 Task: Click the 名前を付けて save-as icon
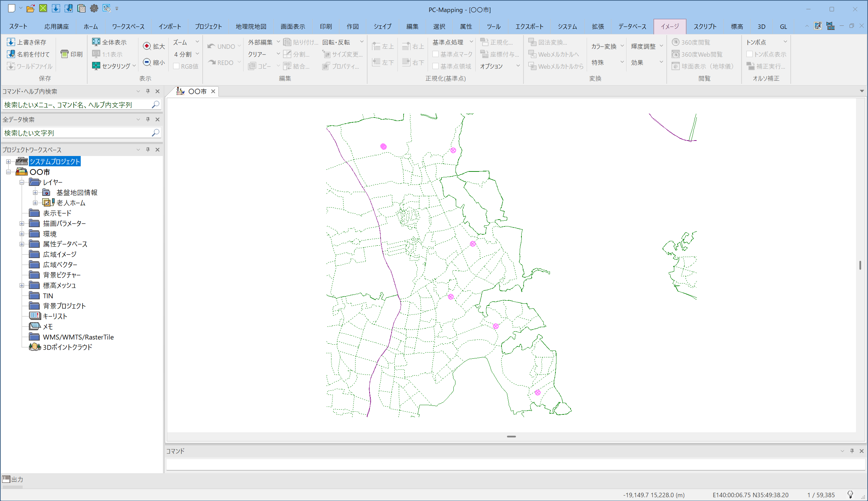11,54
